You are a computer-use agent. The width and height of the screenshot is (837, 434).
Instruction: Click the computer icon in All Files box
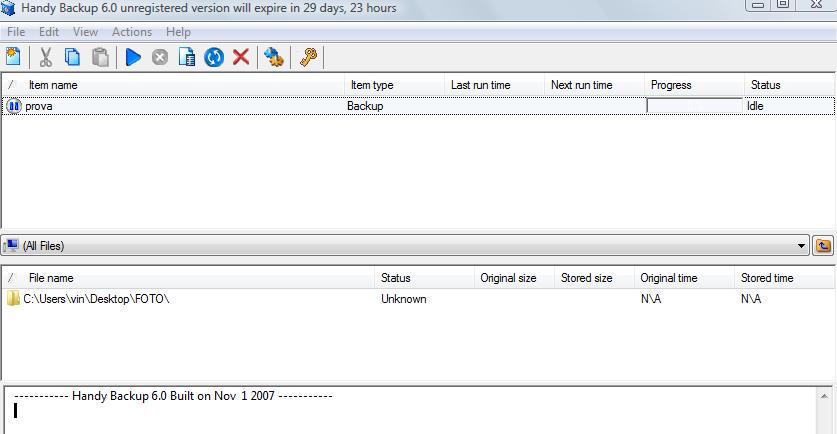(x=11, y=246)
